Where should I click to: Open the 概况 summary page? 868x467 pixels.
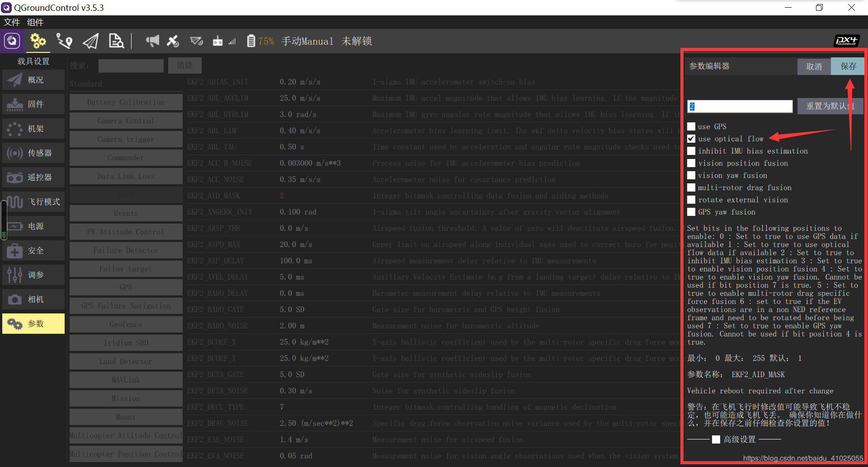[33, 80]
